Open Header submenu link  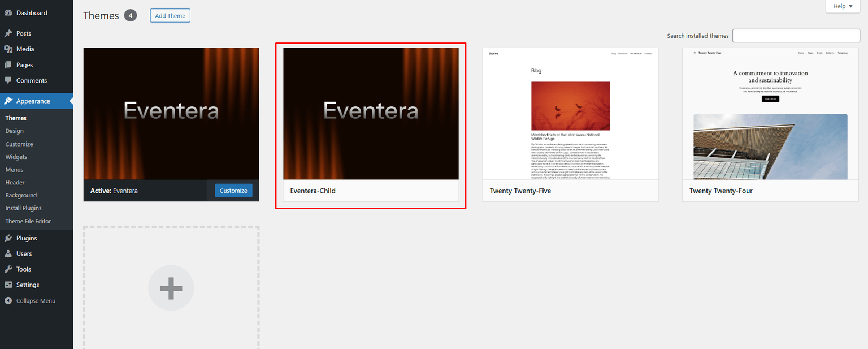click(15, 182)
